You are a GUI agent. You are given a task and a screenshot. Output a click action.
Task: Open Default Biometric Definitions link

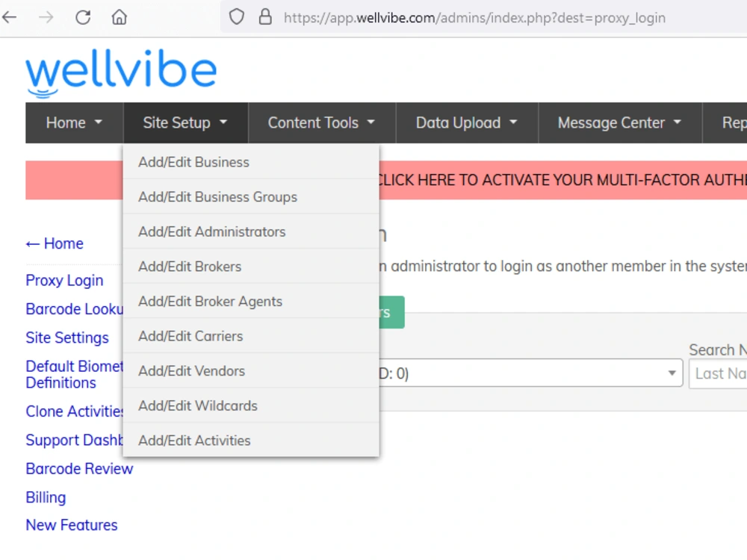(x=74, y=374)
